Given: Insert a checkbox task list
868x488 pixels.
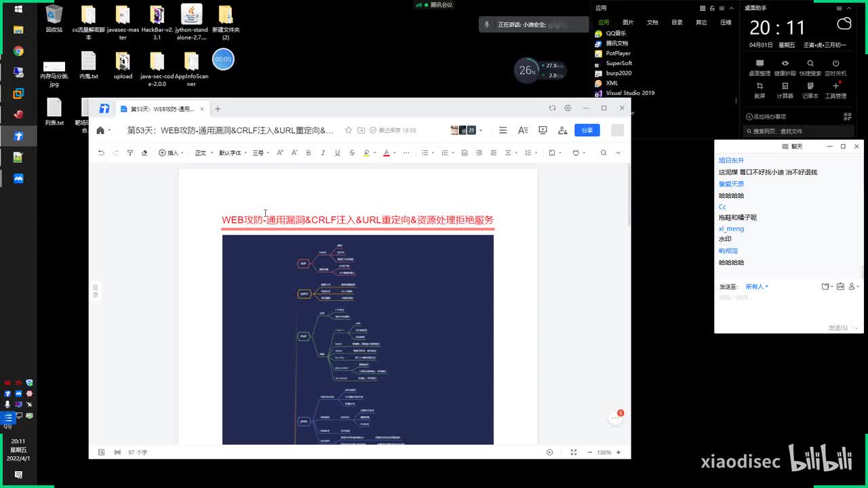Looking at the screenshot, I should click(465, 153).
